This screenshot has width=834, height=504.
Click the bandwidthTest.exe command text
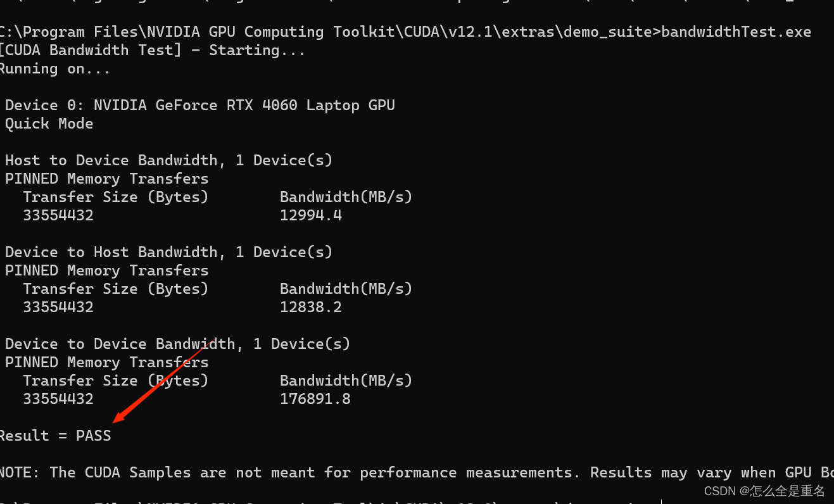click(x=736, y=32)
